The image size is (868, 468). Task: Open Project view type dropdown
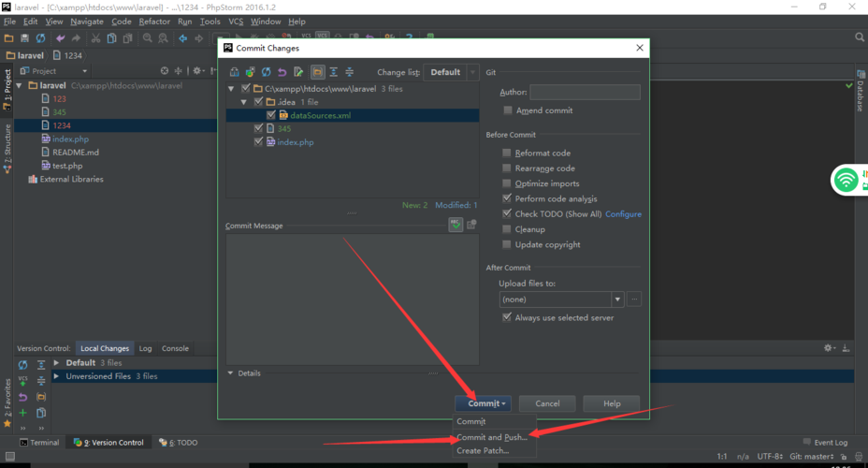tap(53, 71)
